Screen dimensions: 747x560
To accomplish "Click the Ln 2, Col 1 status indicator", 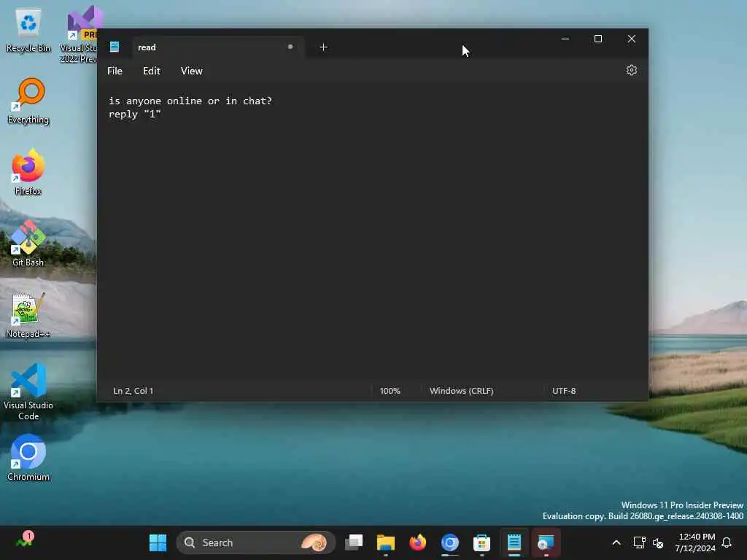I will pyautogui.click(x=133, y=391).
